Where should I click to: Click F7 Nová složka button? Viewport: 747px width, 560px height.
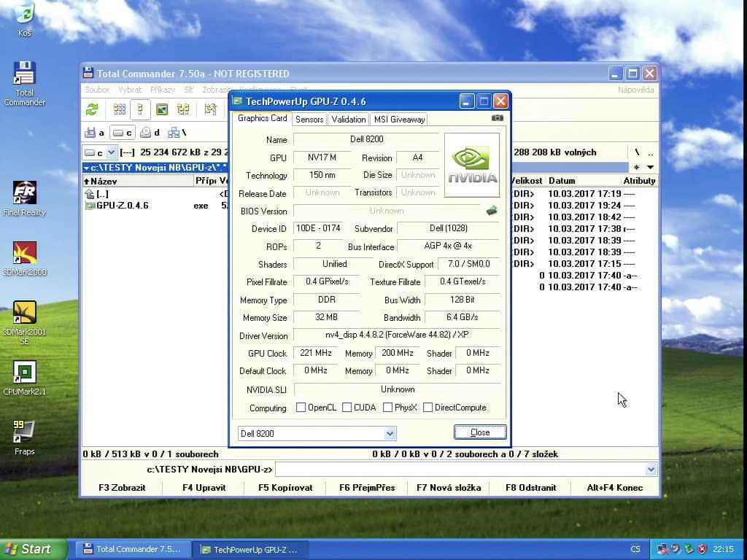tap(449, 488)
